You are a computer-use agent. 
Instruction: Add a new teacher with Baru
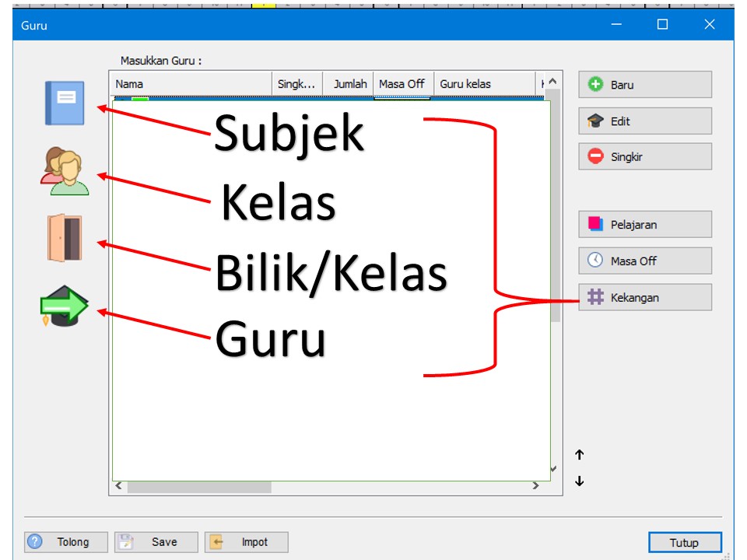pos(644,85)
